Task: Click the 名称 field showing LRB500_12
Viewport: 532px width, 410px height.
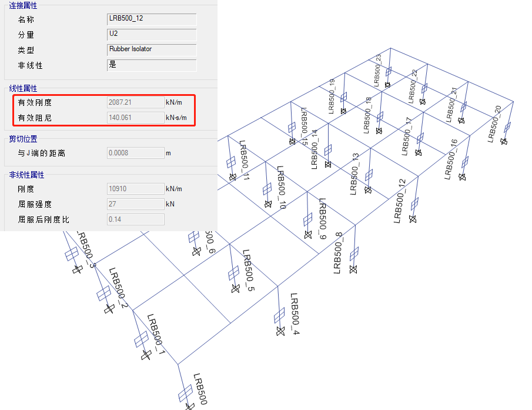Action: pos(151,19)
